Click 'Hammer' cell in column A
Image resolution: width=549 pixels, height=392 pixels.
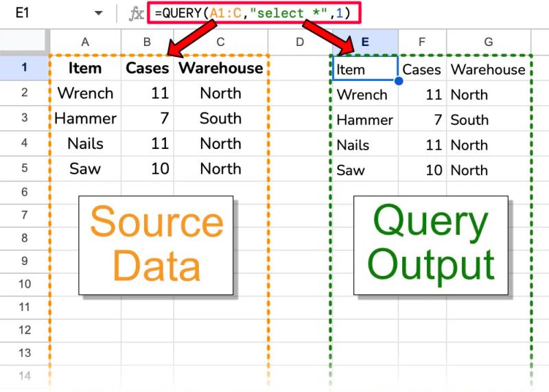click(85, 118)
